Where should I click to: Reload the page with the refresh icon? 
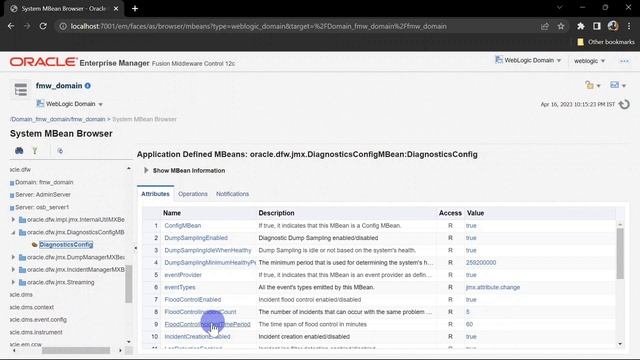[x=43, y=26]
